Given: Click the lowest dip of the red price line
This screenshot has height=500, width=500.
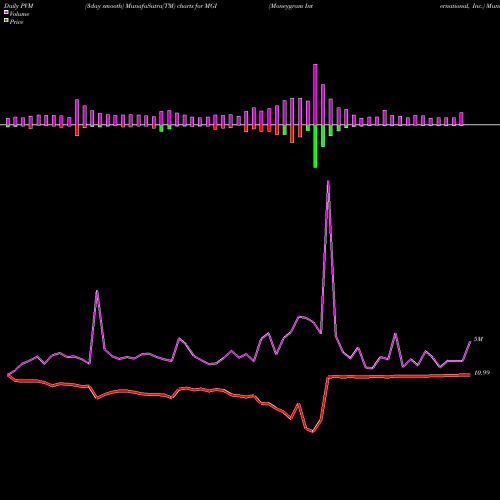Looking at the screenshot, I should click(x=313, y=432).
